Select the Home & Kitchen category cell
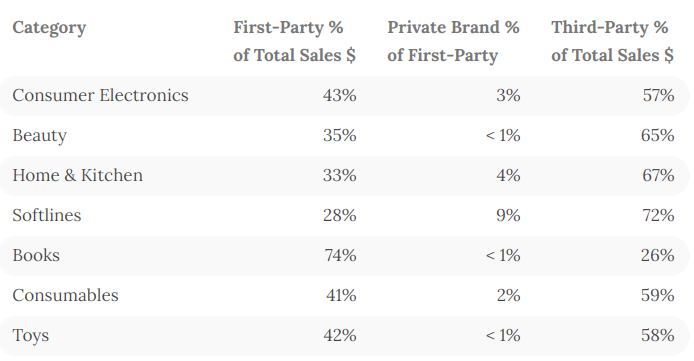The height and width of the screenshot is (361, 694). [x=77, y=176]
